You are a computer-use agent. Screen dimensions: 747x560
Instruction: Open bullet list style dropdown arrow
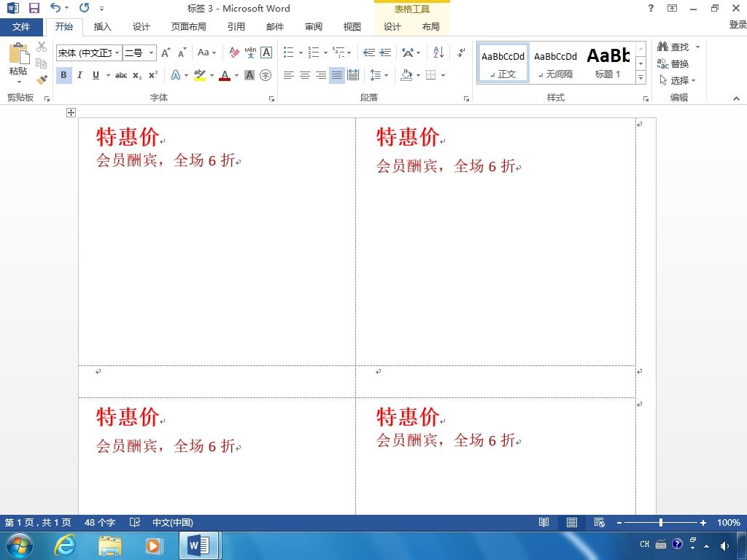(x=301, y=52)
